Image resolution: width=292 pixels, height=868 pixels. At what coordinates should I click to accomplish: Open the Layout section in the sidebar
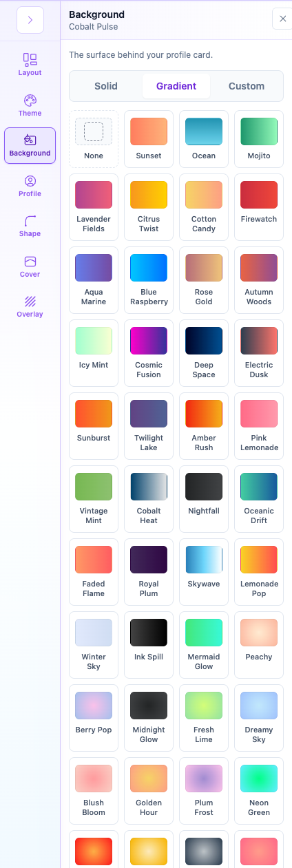click(x=30, y=65)
